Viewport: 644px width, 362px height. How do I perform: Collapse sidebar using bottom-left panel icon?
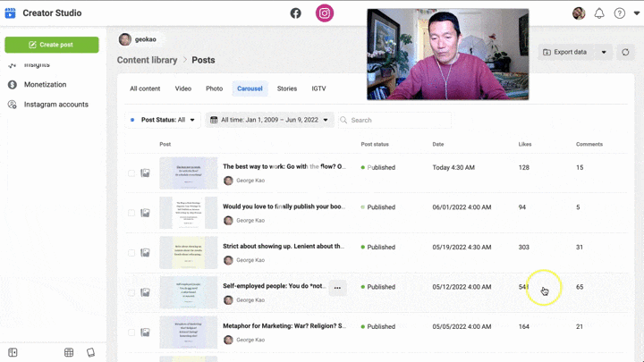[13, 352]
